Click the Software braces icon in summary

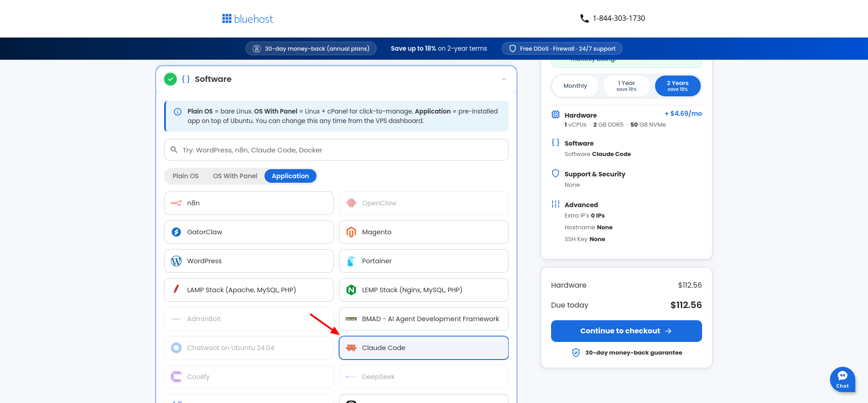pyautogui.click(x=556, y=142)
